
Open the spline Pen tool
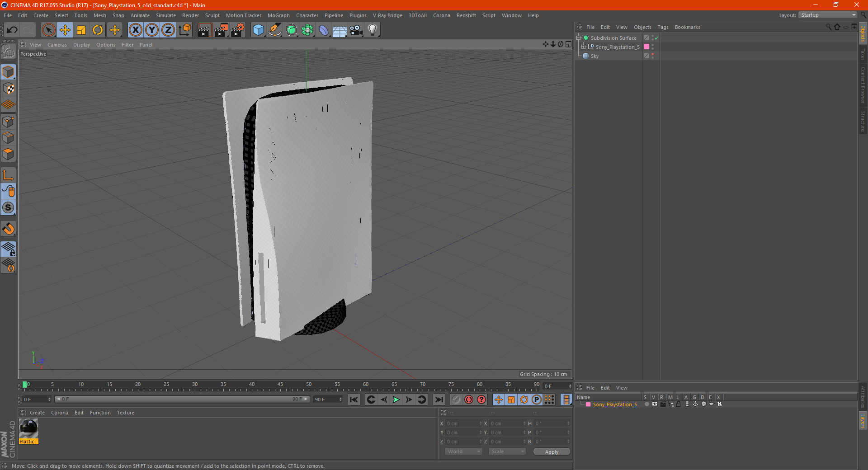click(274, 30)
